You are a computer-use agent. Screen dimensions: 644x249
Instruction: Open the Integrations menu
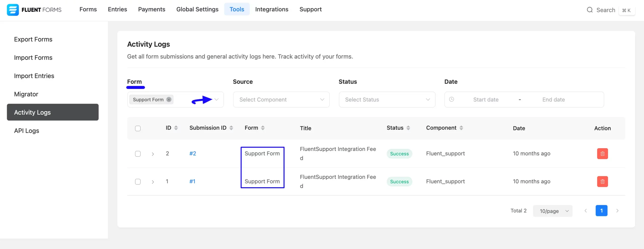tap(272, 9)
